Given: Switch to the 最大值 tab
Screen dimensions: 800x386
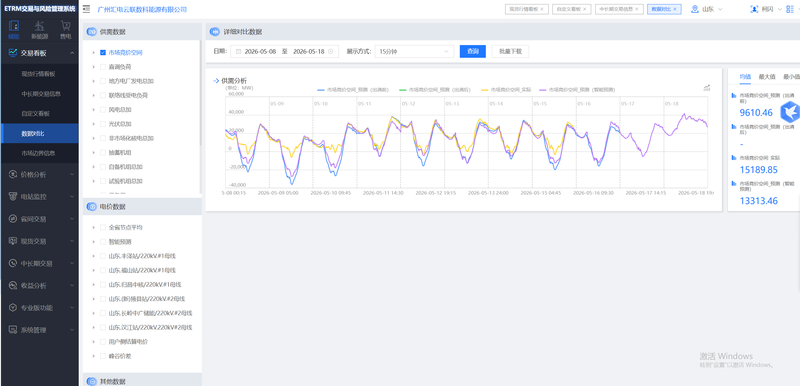Looking at the screenshot, I should tap(766, 76).
